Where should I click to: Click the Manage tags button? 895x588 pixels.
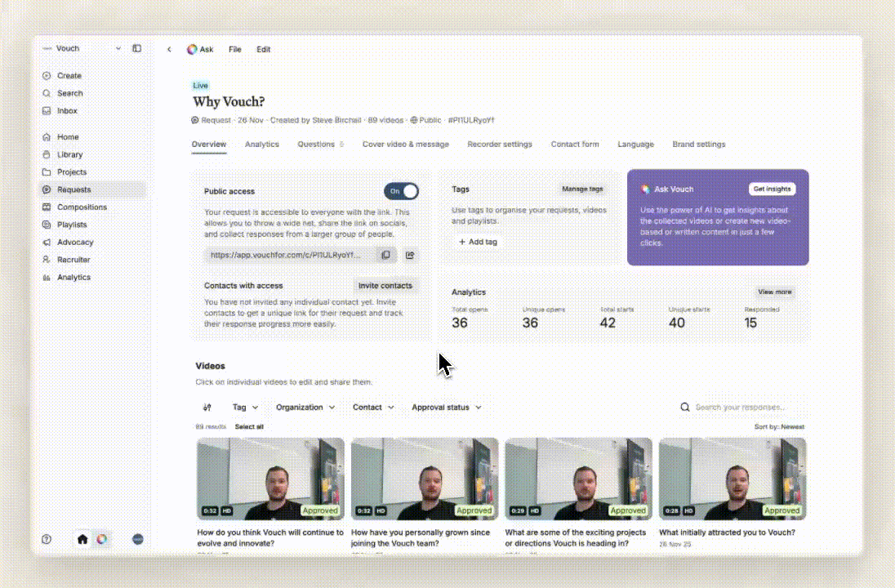click(x=582, y=189)
